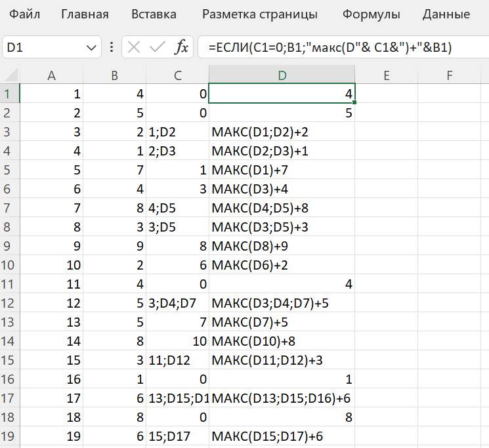Select column D header
The image size is (489, 448).
click(x=282, y=75)
